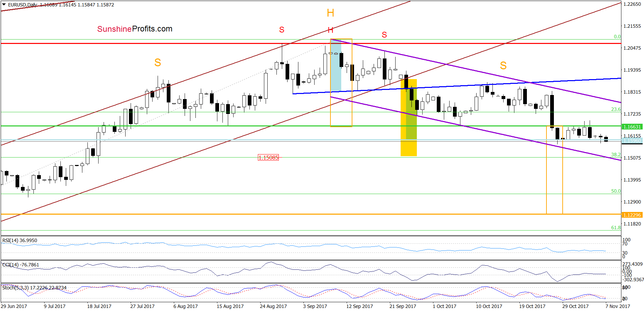Click the 61.8 Fibonacci level label
Image resolution: width=644 pixels, height=311 pixels.
tap(616, 228)
